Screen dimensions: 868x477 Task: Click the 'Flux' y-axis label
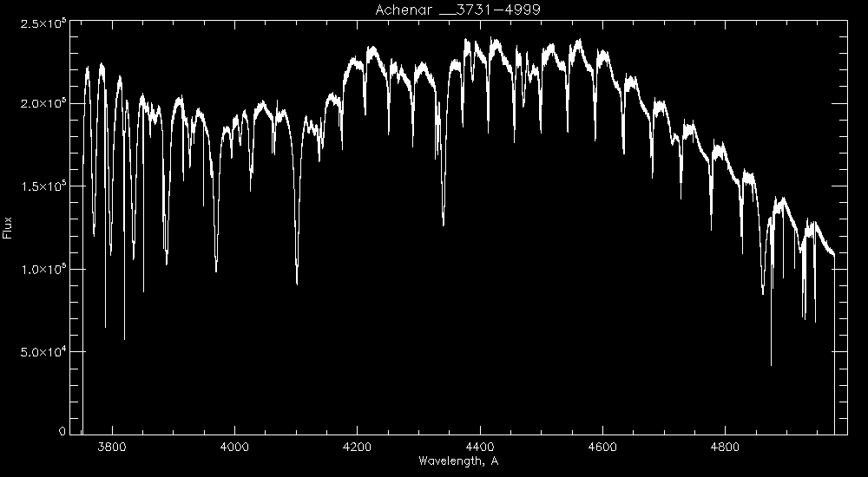(7, 227)
